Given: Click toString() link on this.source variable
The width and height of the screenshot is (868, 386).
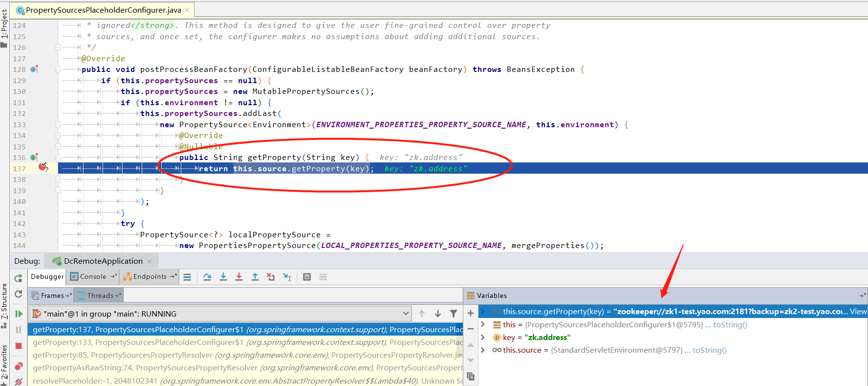Looking at the screenshot, I should tap(709, 350).
